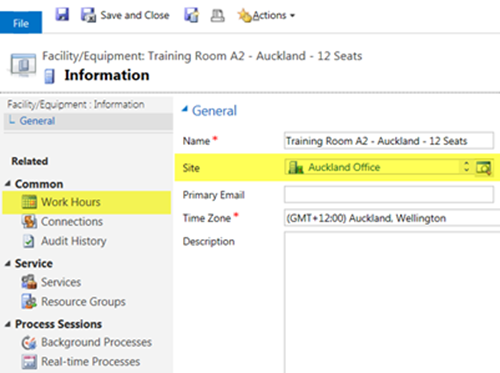The height and width of the screenshot is (373, 500).
Task: Click the Print icon in toolbar
Action: (218, 15)
